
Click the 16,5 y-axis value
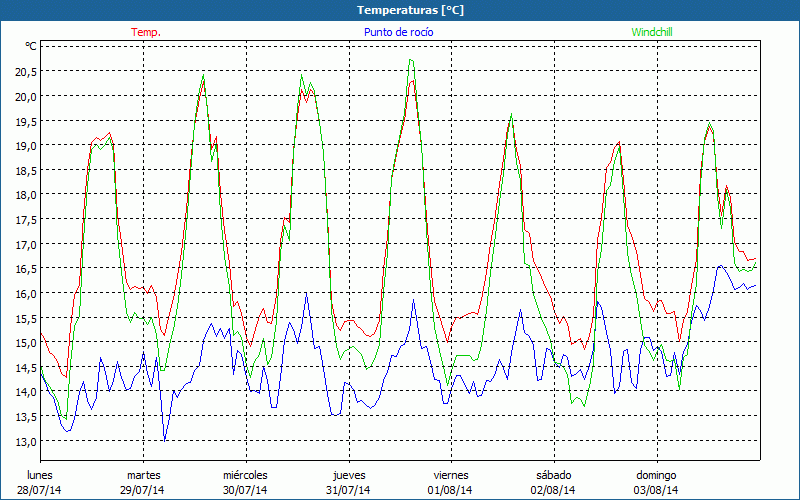(x=25, y=269)
